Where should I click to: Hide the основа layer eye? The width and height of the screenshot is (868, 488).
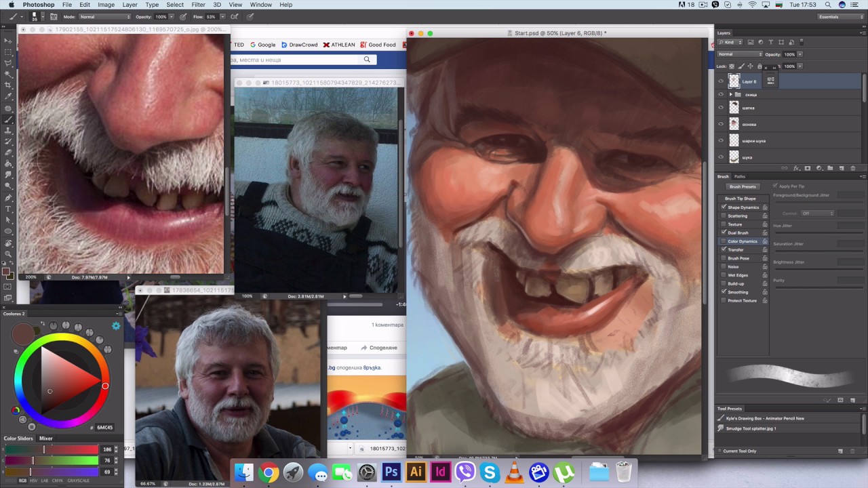tap(721, 124)
